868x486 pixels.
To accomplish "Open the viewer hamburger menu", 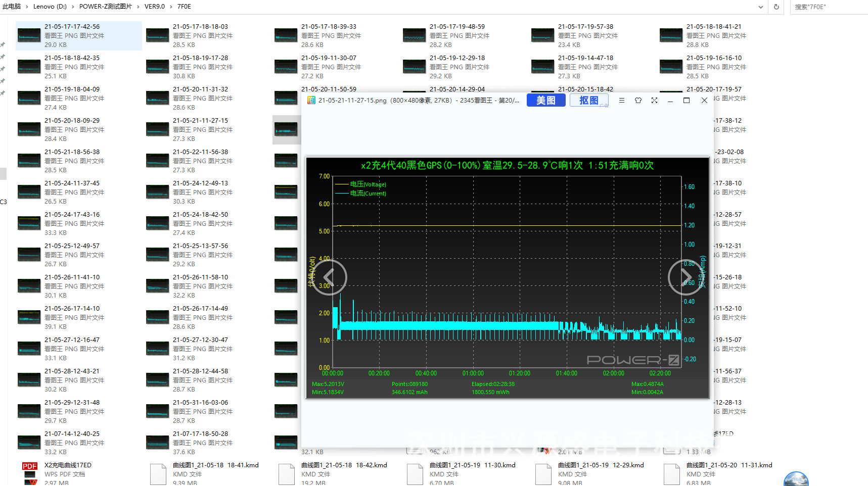I will click(x=622, y=101).
